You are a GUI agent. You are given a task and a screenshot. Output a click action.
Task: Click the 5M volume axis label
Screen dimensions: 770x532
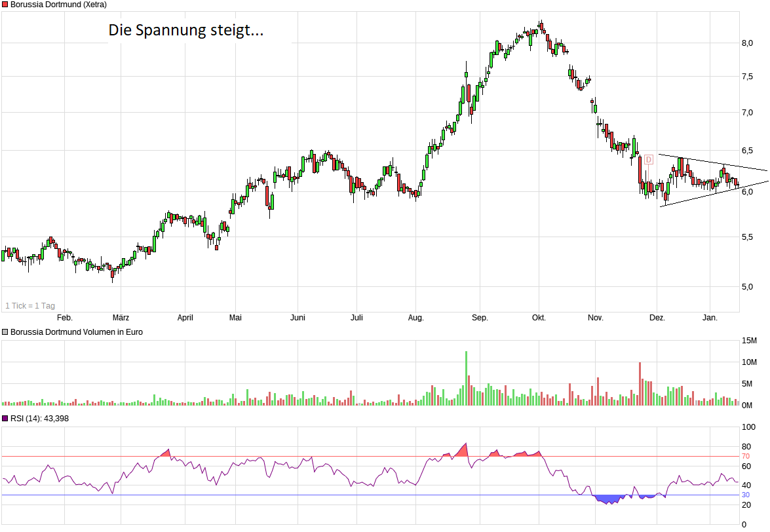click(x=747, y=384)
